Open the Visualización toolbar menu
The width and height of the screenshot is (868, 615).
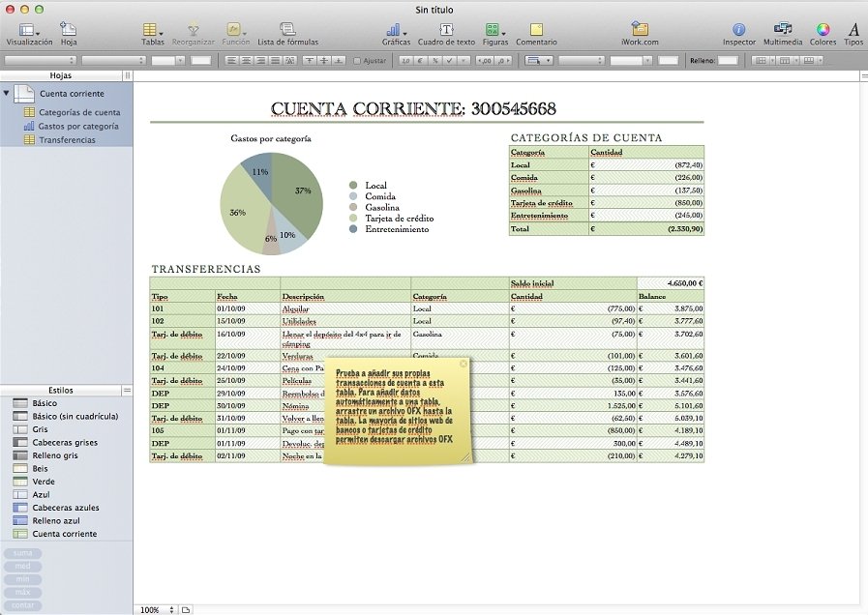(29, 34)
